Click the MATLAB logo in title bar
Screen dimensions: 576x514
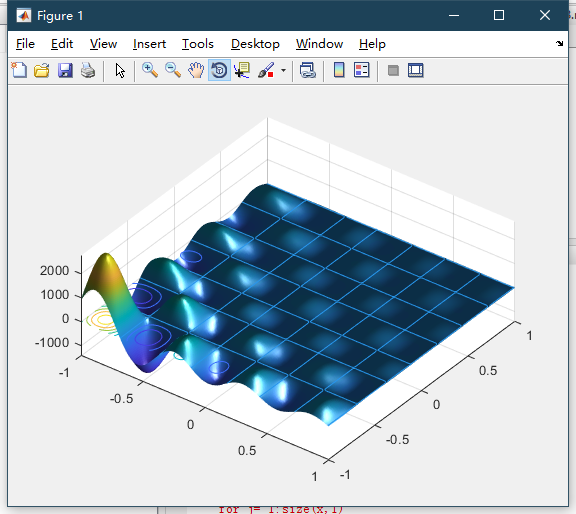pos(24,16)
